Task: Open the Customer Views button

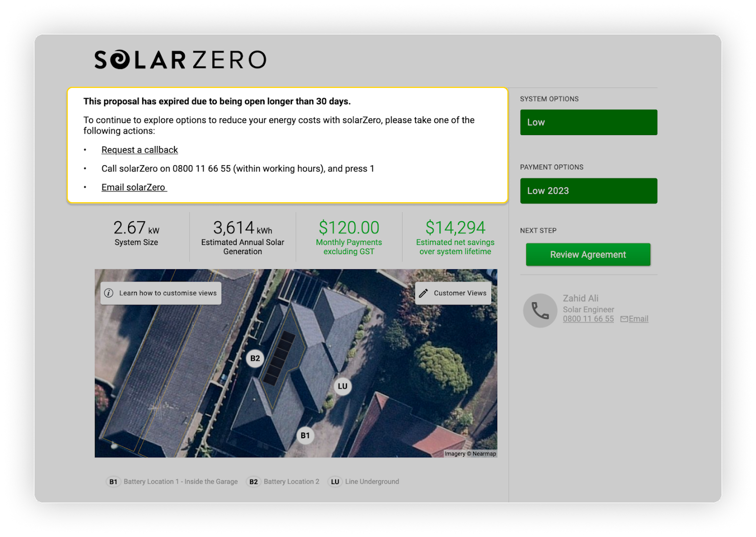Action: (453, 293)
